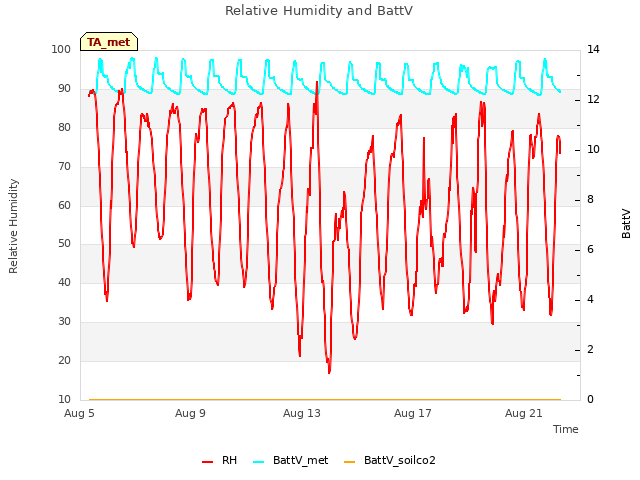Click the 70 label on humidity axis
The height and width of the screenshot is (480, 640).
point(64,167)
